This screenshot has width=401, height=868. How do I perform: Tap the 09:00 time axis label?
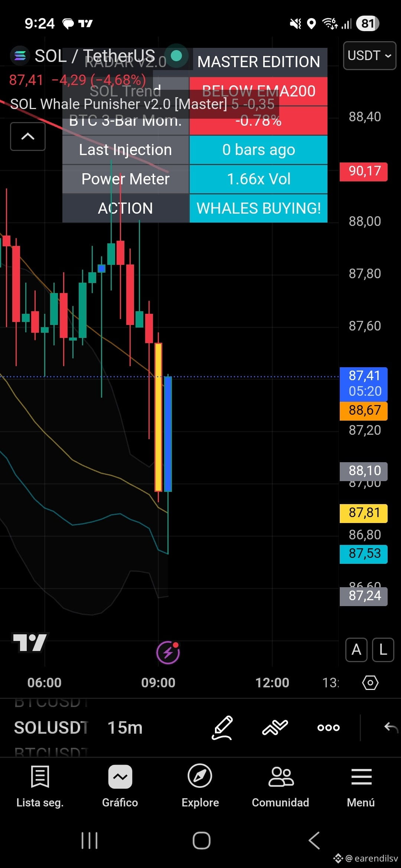pos(158,683)
